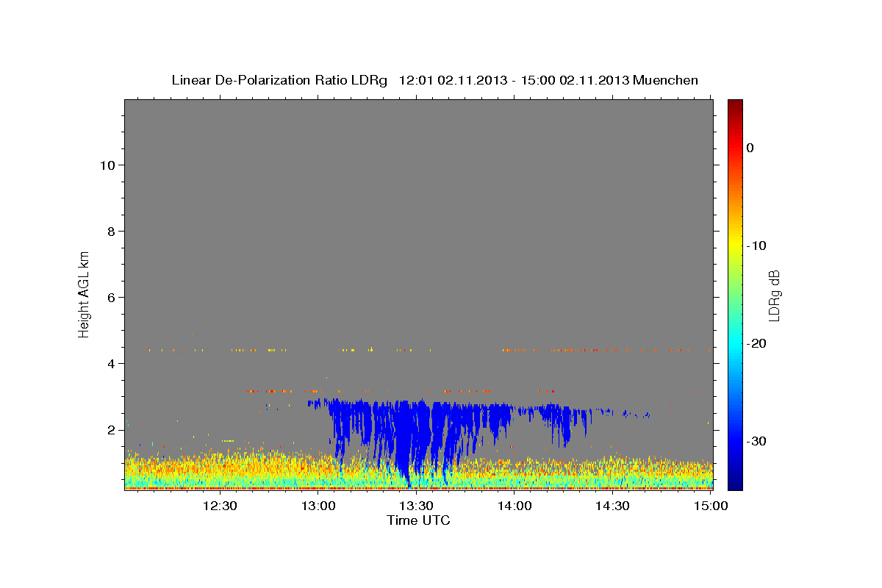Click the '0' colorbar tick label
Image resolution: width=882 pixels, height=588 pixels.
750,148
